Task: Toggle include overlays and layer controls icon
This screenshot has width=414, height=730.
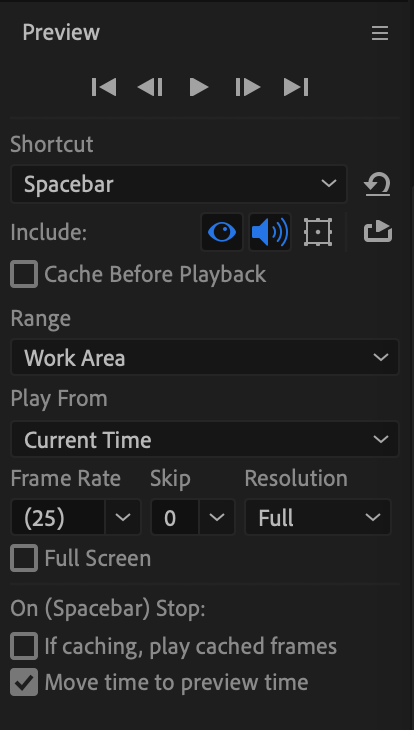Action: 318,232
